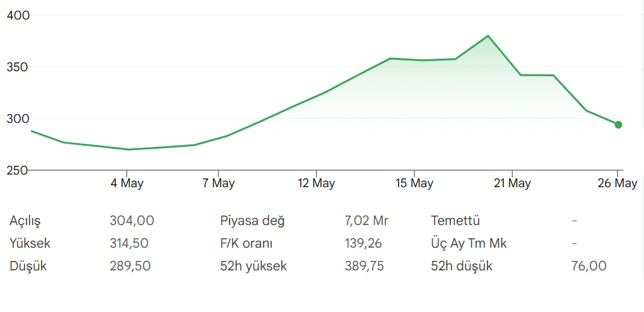Click the Üç Ay Tm Mk label

coord(469,243)
